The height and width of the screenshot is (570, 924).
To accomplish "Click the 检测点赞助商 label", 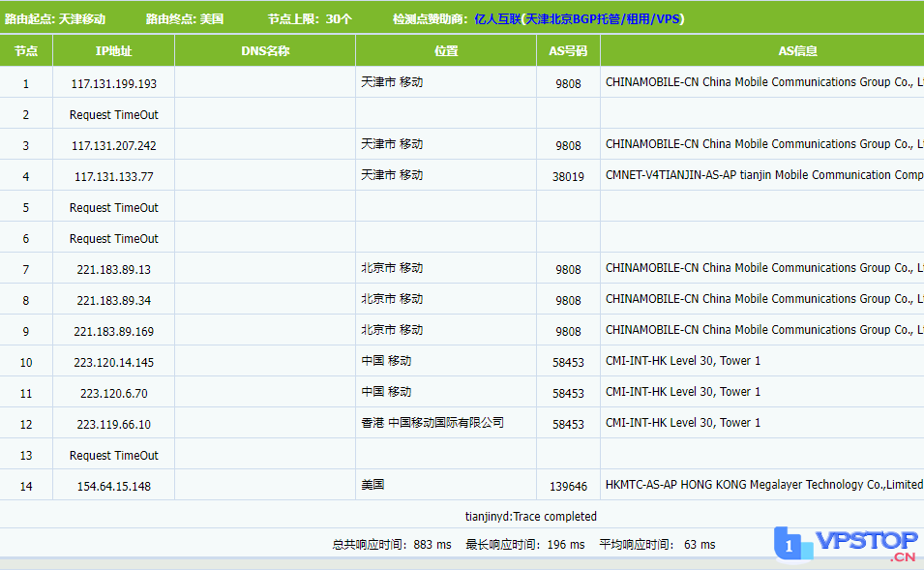I will [431, 18].
